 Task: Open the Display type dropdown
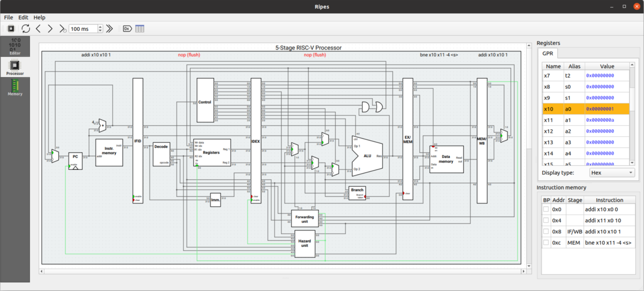pyautogui.click(x=612, y=173)
